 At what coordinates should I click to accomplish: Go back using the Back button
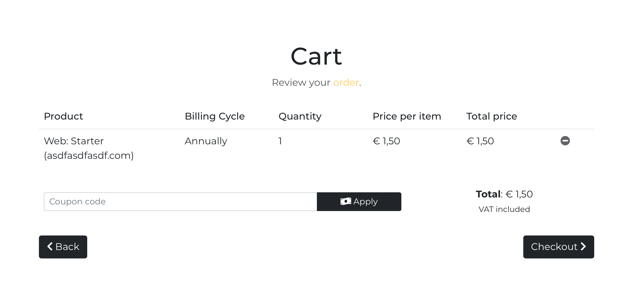[x=63, y=247]
